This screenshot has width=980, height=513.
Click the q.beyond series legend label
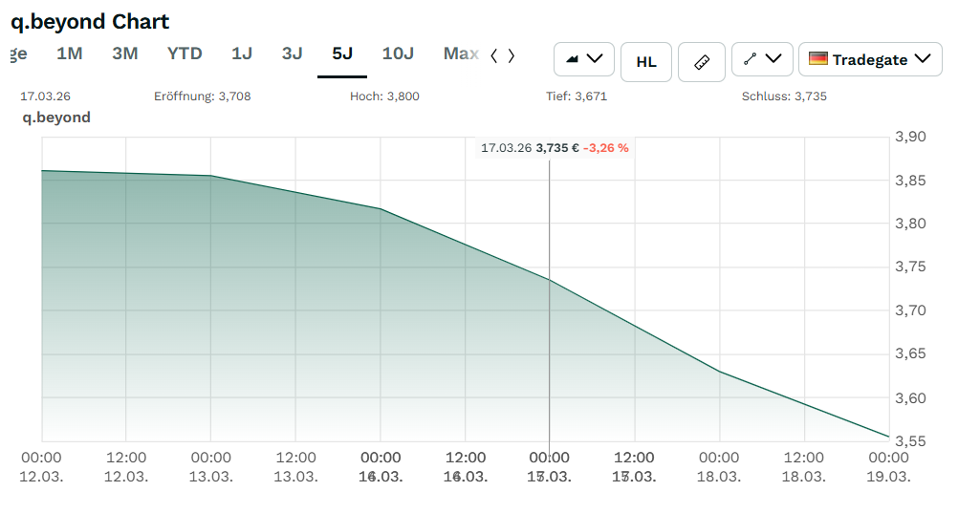click(56, 118)
